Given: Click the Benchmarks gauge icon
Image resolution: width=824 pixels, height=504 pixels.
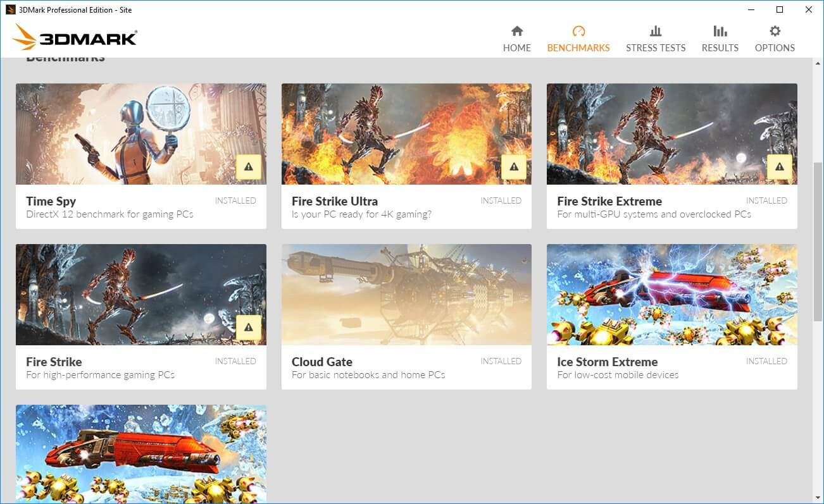Looking at the screenshot, I should [578, 31].
